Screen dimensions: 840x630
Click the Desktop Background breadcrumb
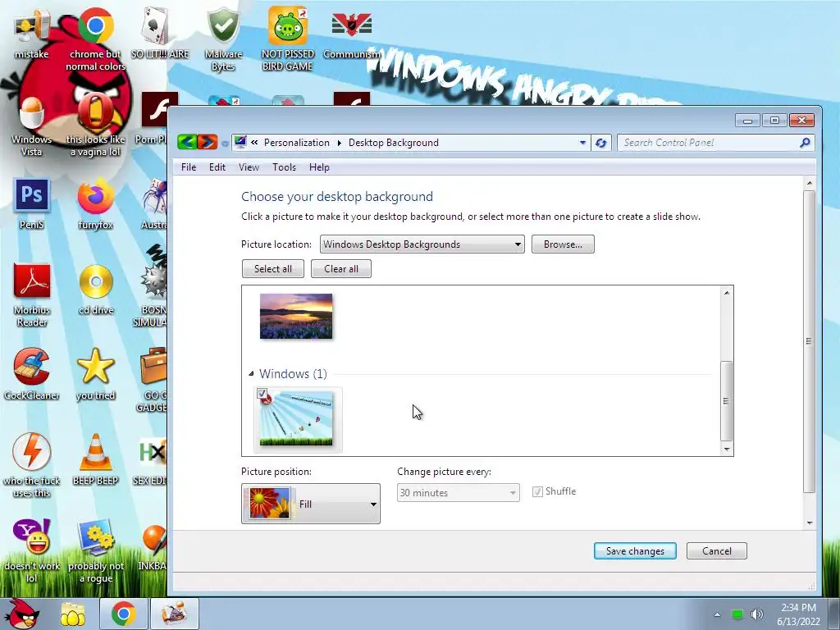tap(393, 143)
